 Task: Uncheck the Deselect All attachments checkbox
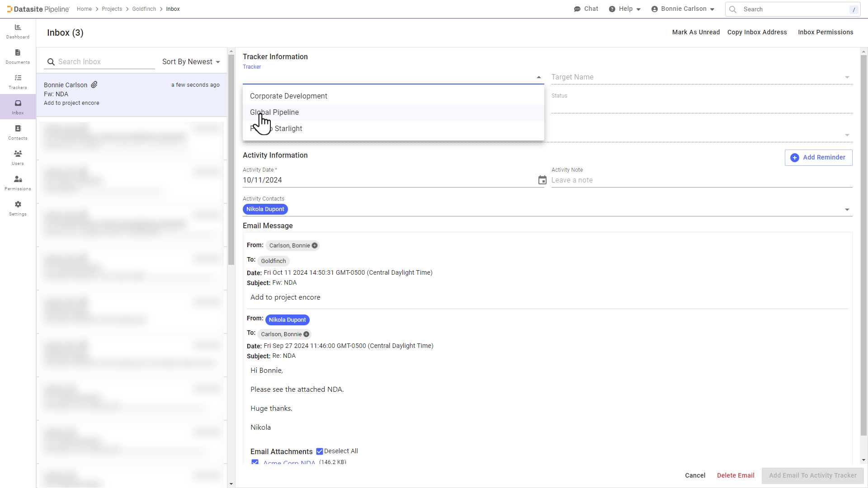pos(320,451)
